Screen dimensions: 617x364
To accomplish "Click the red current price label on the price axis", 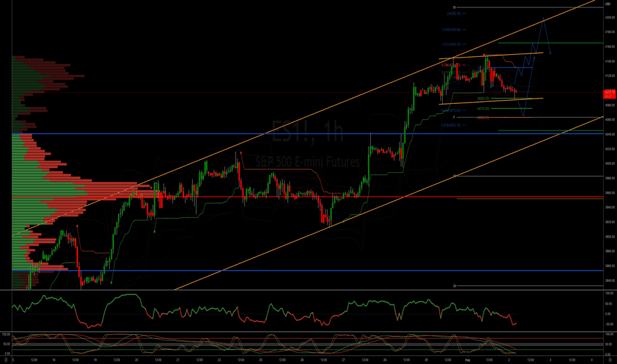I will [610, 94].
